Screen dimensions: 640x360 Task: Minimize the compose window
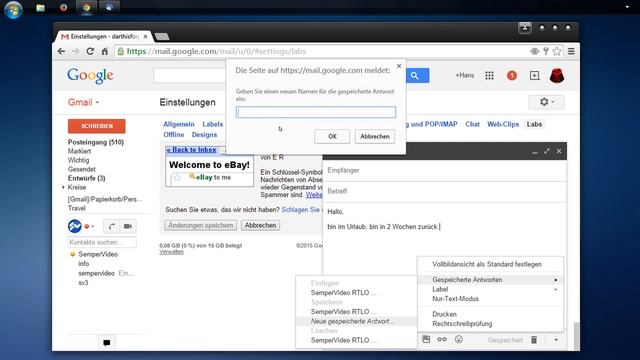[535, 151]
